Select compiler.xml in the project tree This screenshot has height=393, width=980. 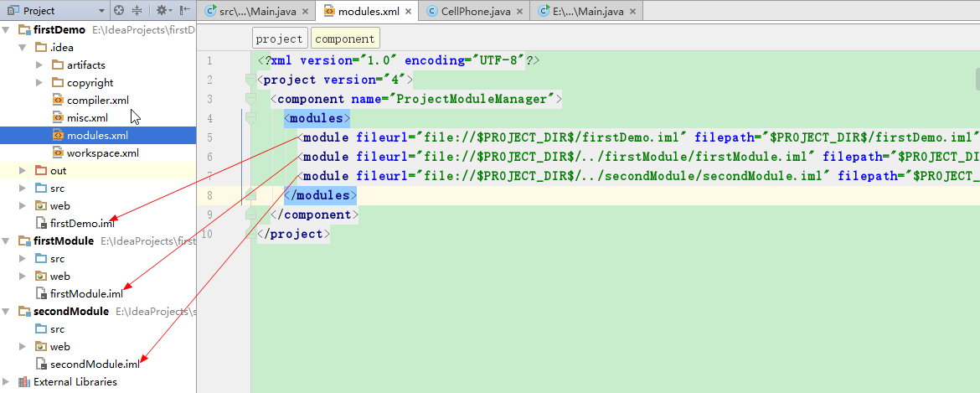(x=98, y=100)
